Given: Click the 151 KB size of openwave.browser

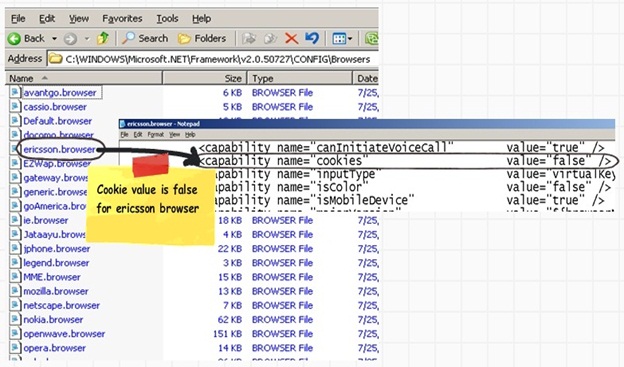Looking at the screenshot, I should click(227, 334).
